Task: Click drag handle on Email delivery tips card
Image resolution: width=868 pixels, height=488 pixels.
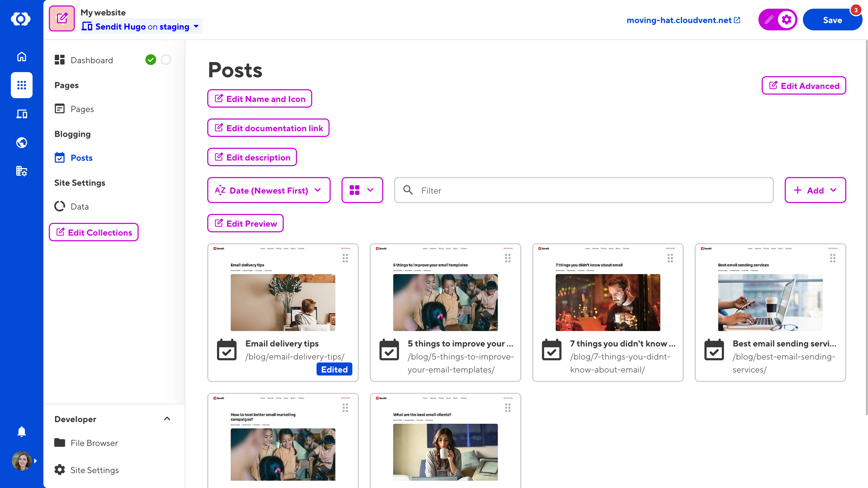Action: [x=345, y=258]
